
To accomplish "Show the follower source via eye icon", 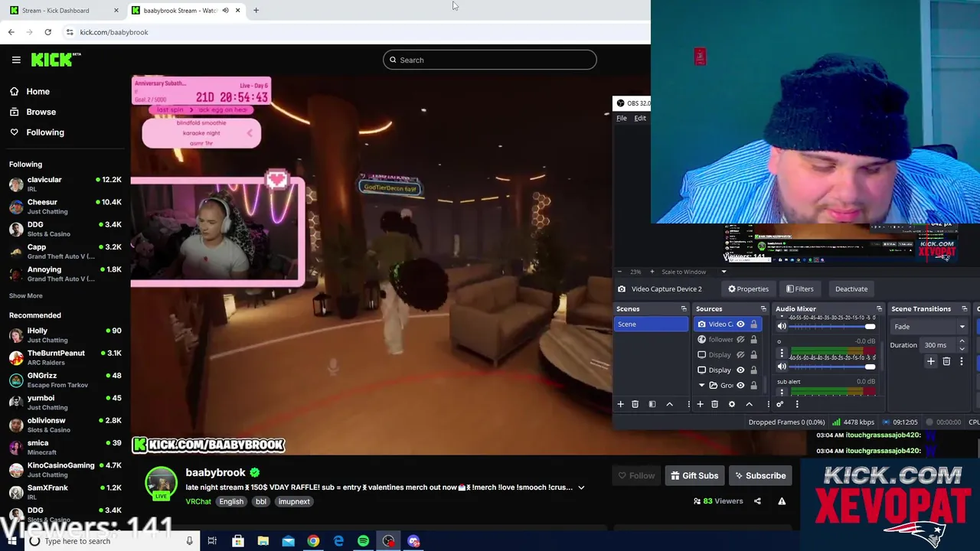I will coord(740,340).
